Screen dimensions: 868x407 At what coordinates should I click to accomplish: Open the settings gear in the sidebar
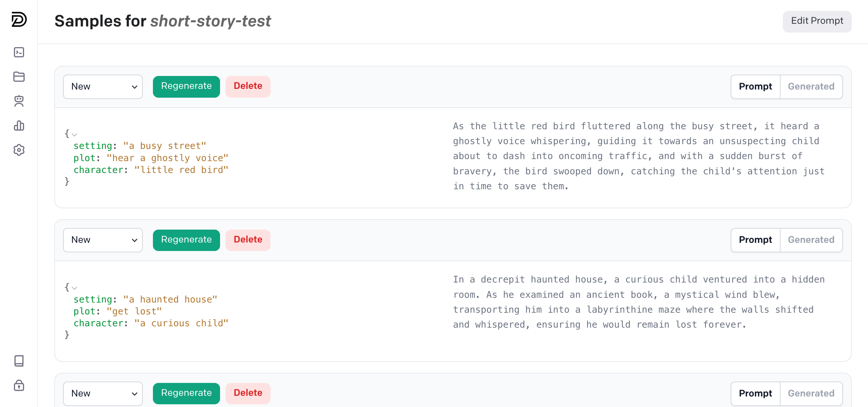(19, 150)
